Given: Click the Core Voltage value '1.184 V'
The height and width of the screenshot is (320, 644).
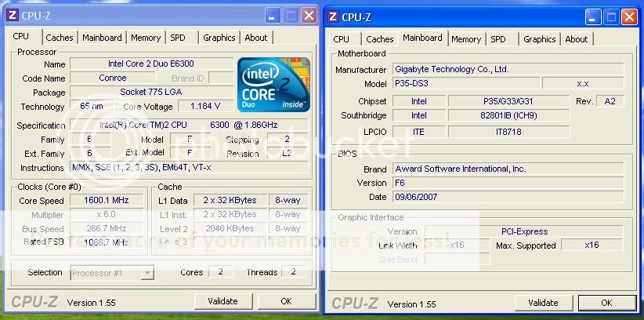Looking at the screenshot, I should point(205,106).
